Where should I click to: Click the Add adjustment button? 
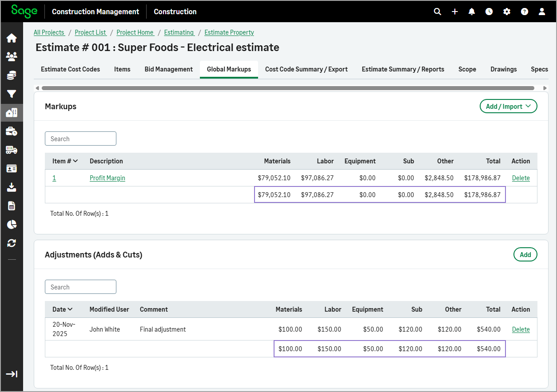coord(525,255)
